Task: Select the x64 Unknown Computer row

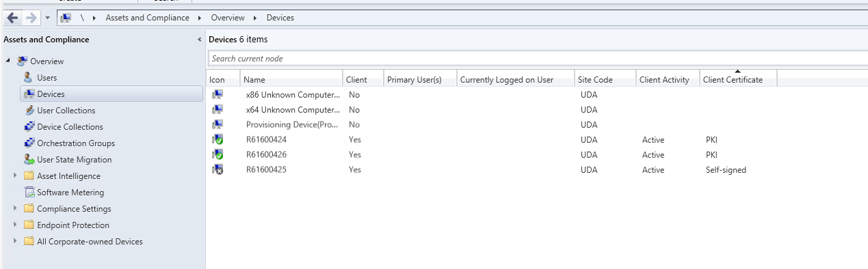Action: tap(537, 110)
